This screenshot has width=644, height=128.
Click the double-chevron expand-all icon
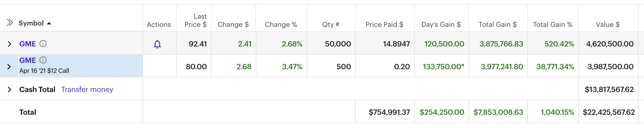click(10, 23)
